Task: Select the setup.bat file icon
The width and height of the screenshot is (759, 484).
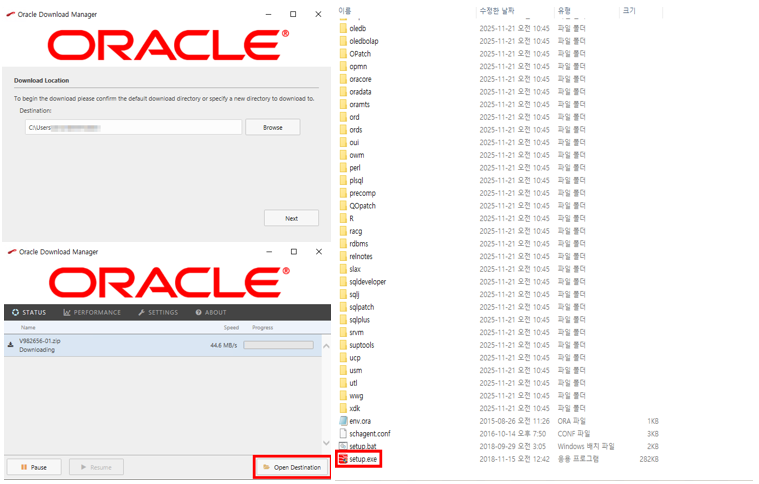Action: point(343,446)
